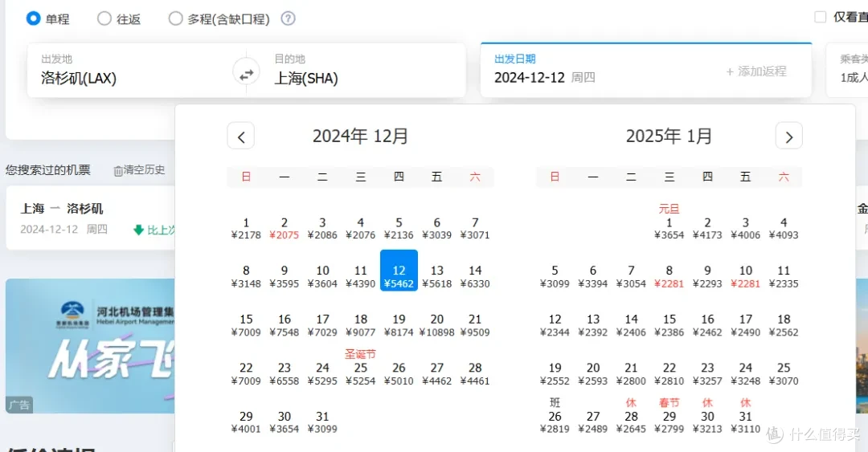
Task: Select December 2 priced at ¥2075
Action: pos(284,229)
